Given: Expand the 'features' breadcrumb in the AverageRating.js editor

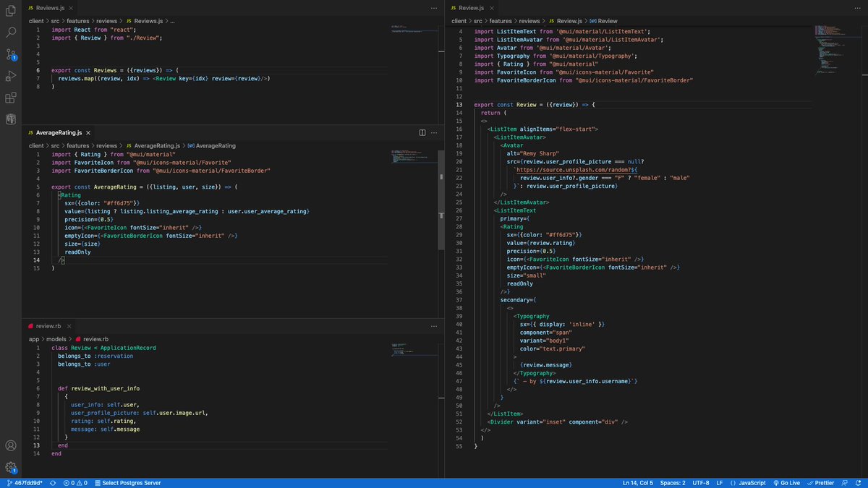Looking at the screenshot, I should 78,145.
